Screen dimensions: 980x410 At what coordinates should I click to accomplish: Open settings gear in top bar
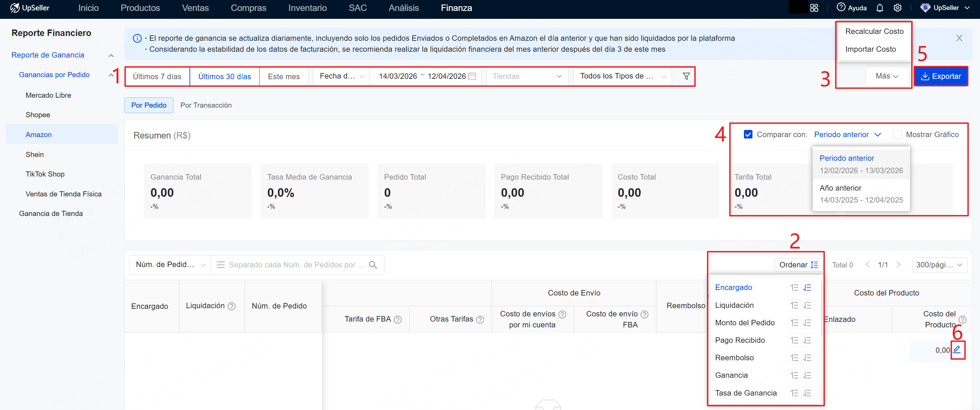[897, 8]
